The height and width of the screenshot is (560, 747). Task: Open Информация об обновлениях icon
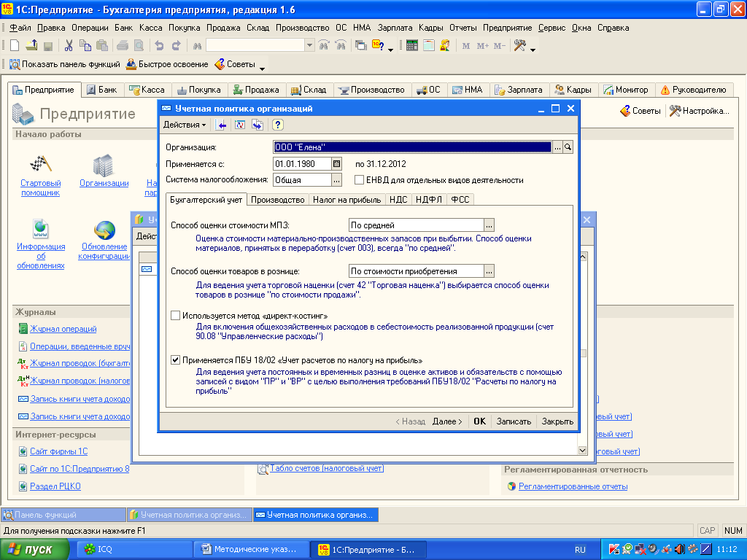tap(41, 229)
